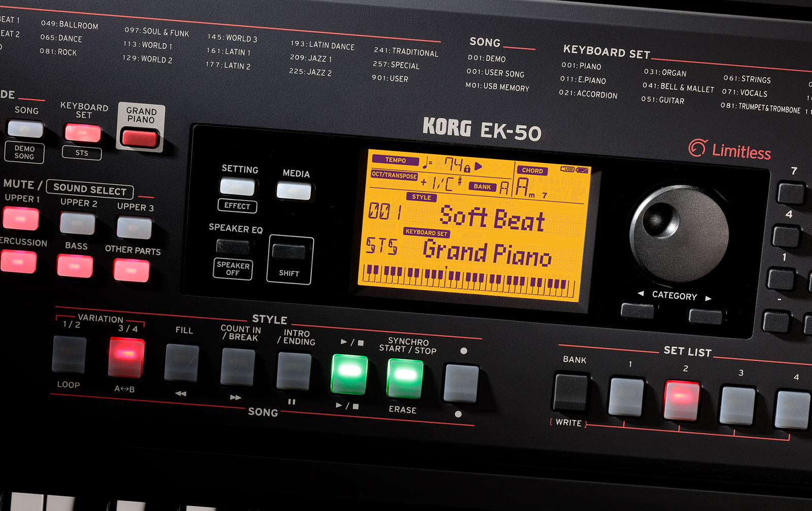Push the SETTING / EFFECT button

237,187
